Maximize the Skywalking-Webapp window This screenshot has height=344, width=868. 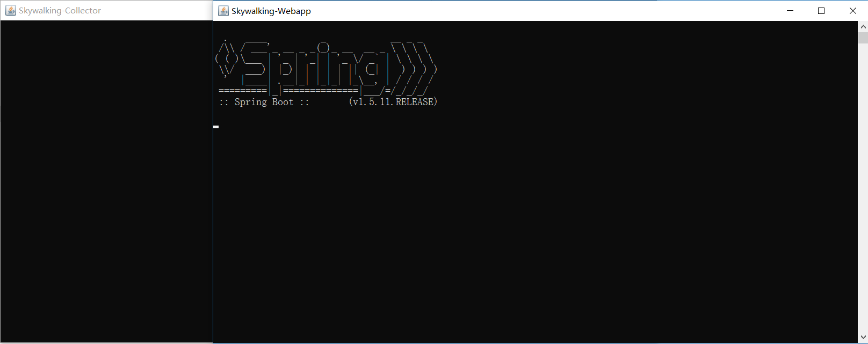pyautogui.click(x=821, y=11)
